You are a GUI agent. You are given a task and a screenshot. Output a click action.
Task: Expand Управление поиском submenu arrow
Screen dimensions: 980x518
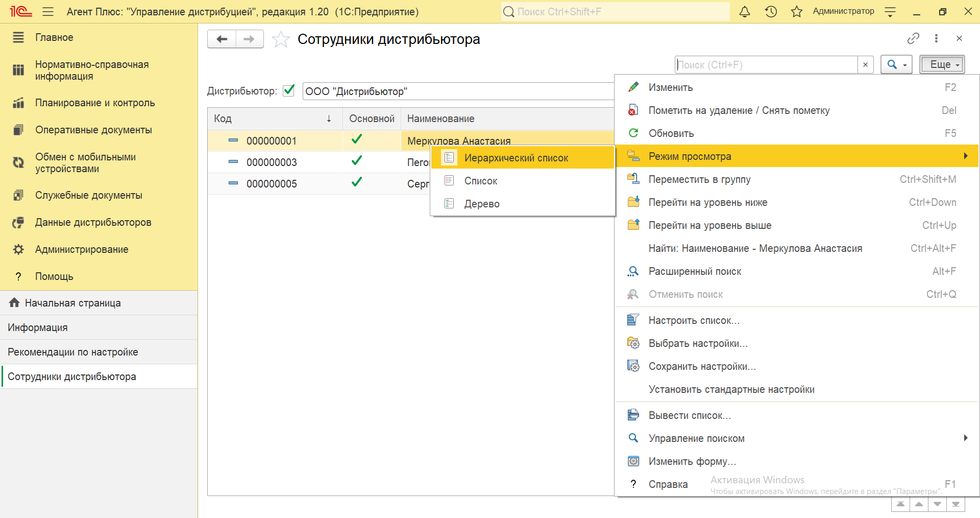pyautogui.click(x=966, y=438)
